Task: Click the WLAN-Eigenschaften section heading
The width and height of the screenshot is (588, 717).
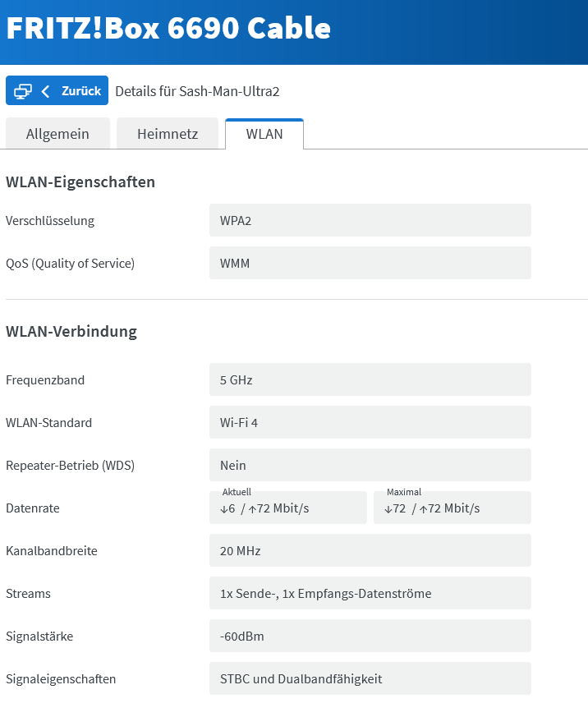Action: pyautogui.click(x=80, y=182)
